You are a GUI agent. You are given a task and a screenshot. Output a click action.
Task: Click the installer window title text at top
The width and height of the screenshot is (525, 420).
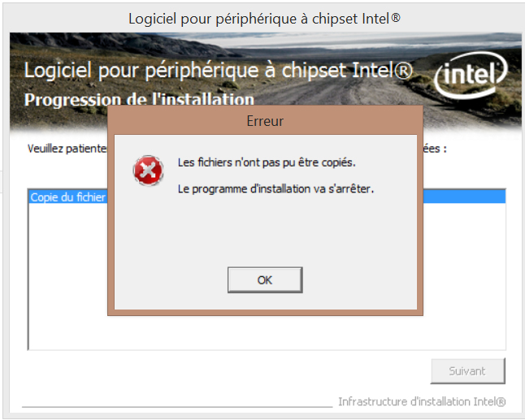click(264, 19)
